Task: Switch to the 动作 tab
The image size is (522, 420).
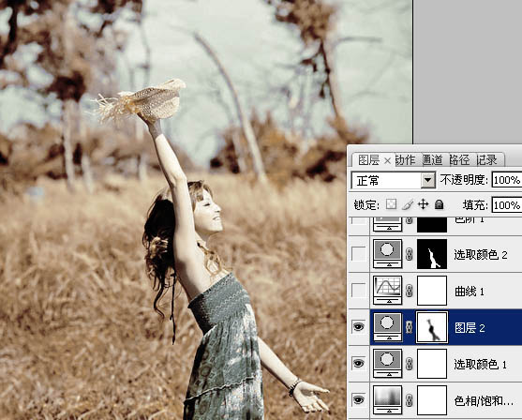Action: tap(406, 160)
